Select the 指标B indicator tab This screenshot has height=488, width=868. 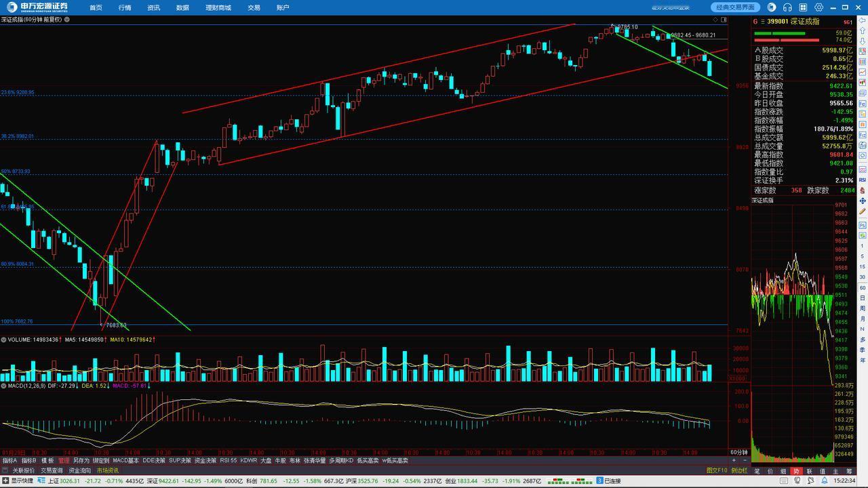[x=29, y=461]
